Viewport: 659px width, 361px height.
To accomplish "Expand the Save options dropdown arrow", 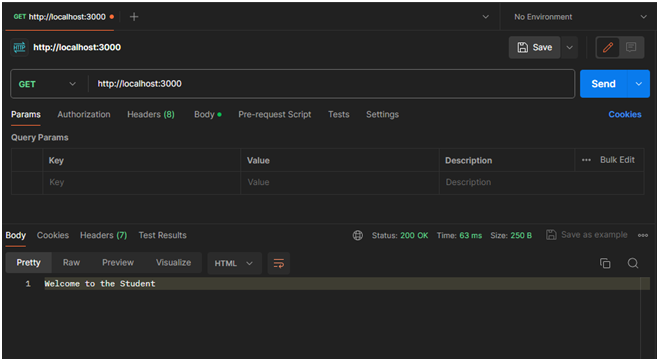I will pyautogui.click(x=569, y=47).
